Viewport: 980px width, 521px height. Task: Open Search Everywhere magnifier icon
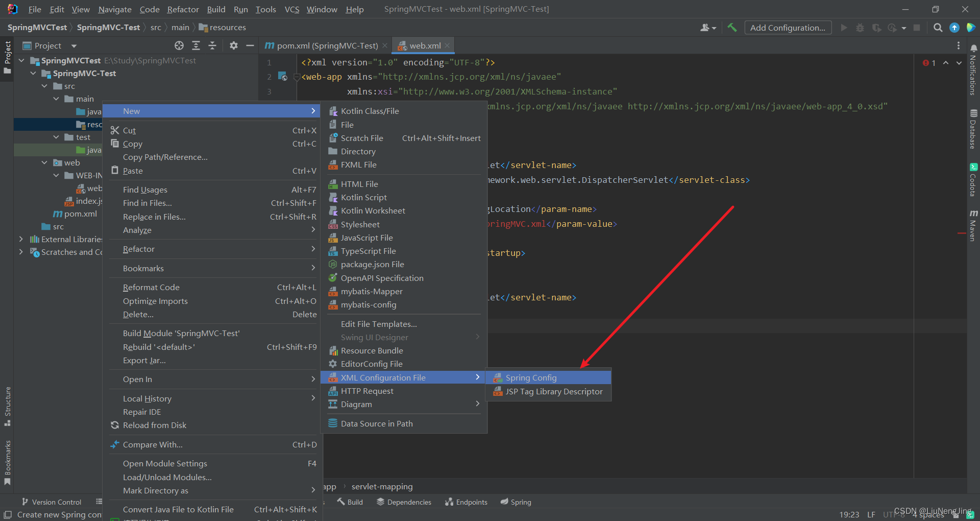938,28
